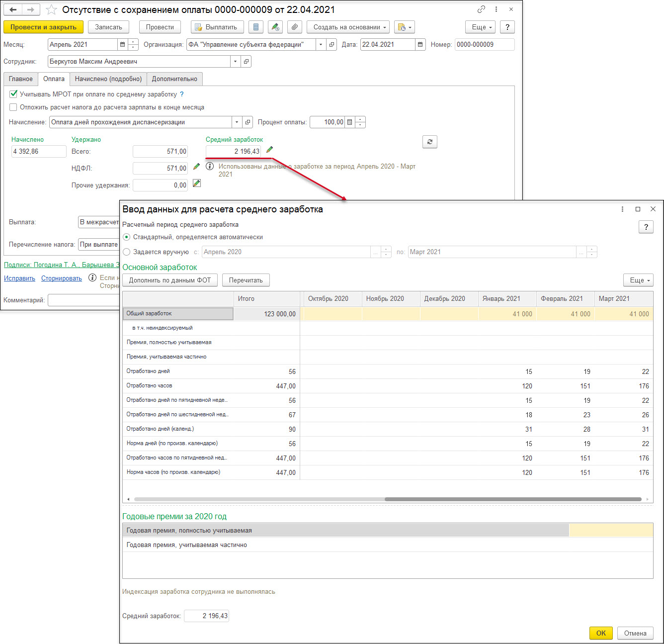Expand the Сотрудник dropdown list
664x644 pixels.
[235, 61]
